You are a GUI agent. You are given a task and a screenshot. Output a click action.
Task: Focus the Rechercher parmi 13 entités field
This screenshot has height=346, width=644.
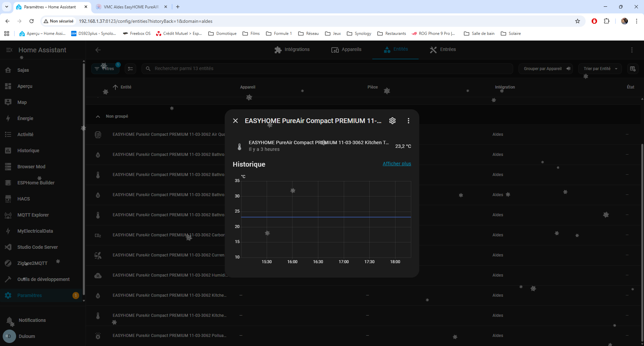[x=327, y=68]
